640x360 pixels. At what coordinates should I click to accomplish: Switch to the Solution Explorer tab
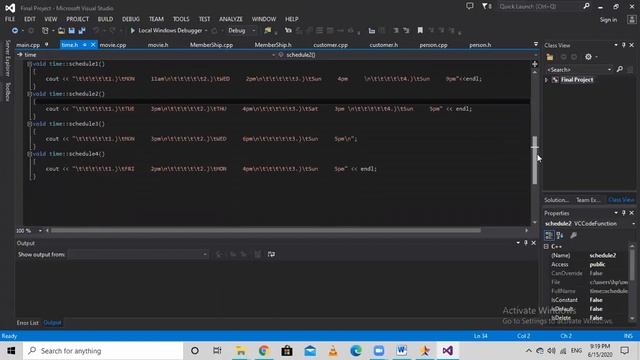556,200
